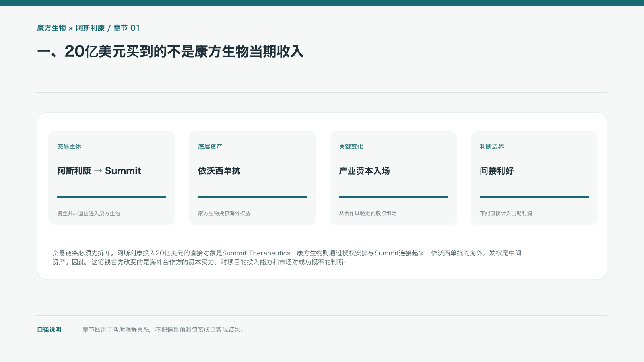
Task: Click the caption '从合作试验走向股权绑定'
Action: click(368, 213)
